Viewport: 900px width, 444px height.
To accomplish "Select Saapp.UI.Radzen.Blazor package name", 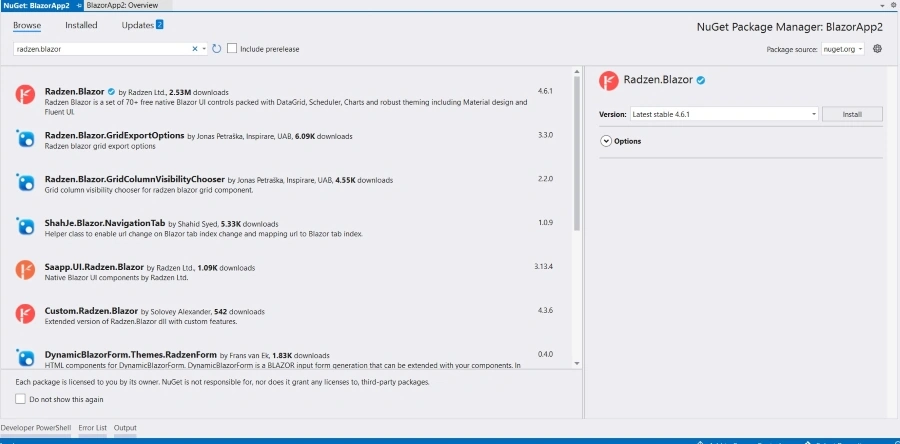I will tap(94, 267).
